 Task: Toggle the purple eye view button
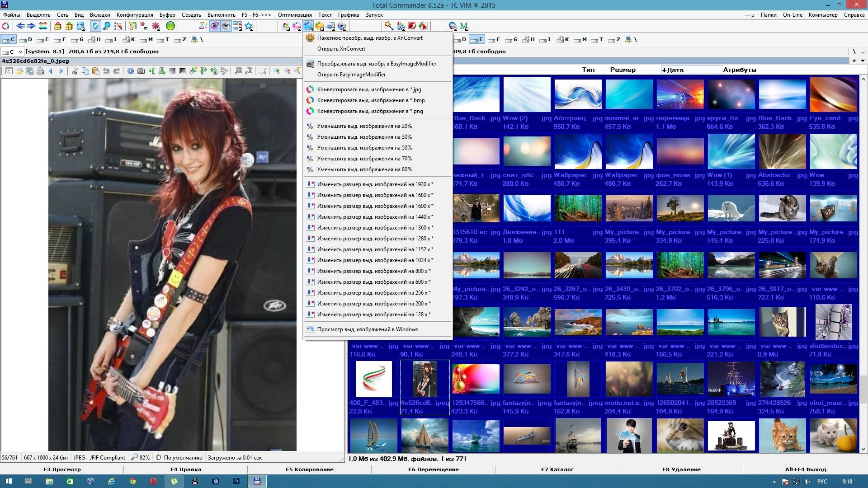pyautogui.click(x=214, y=26)
